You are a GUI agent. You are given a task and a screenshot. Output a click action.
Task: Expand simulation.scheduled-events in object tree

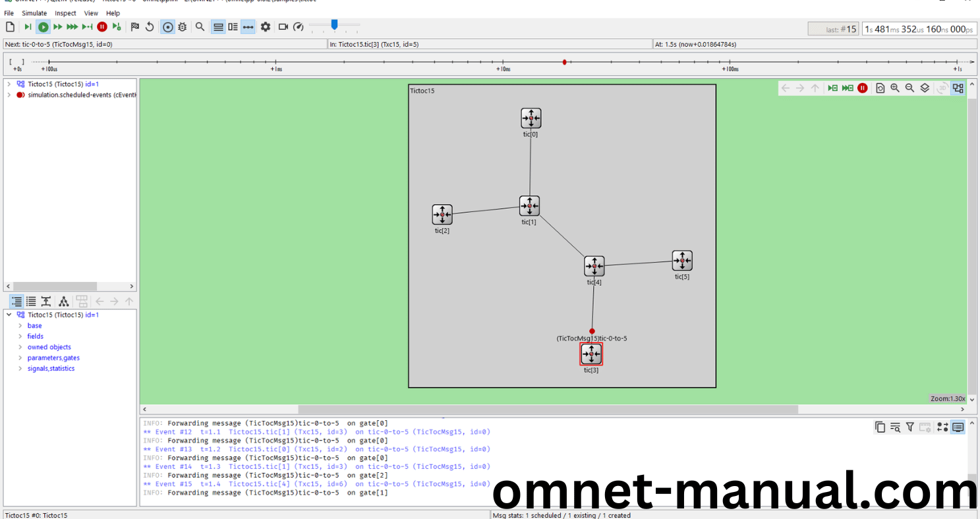[x=9, y=95]
